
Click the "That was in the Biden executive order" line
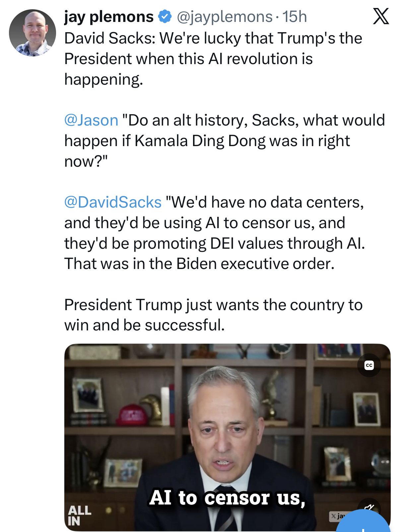click(x=199, y=264)
